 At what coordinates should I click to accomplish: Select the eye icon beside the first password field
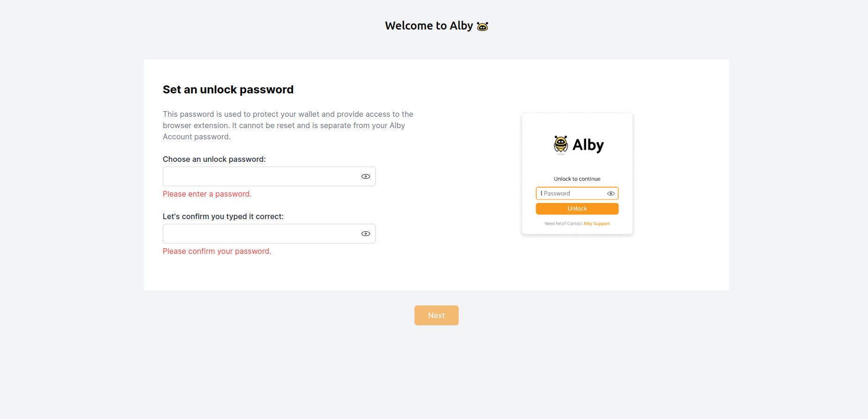pyautogui.click(x=365, y=176)
